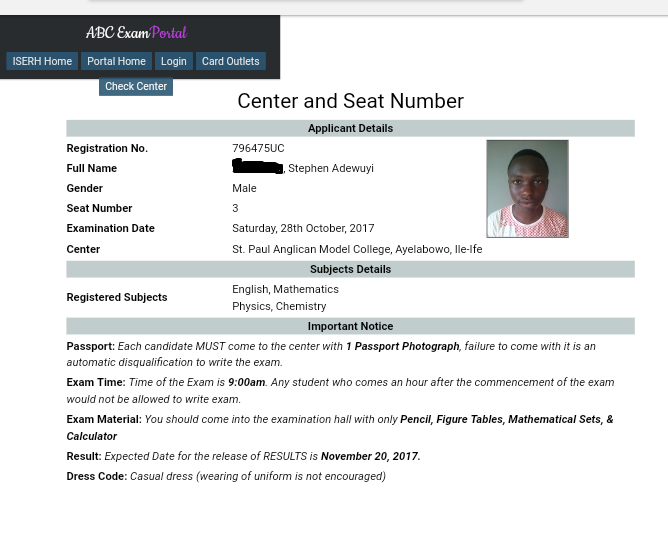Click the St. Paul Anglican Model College center

click(356, 249)
